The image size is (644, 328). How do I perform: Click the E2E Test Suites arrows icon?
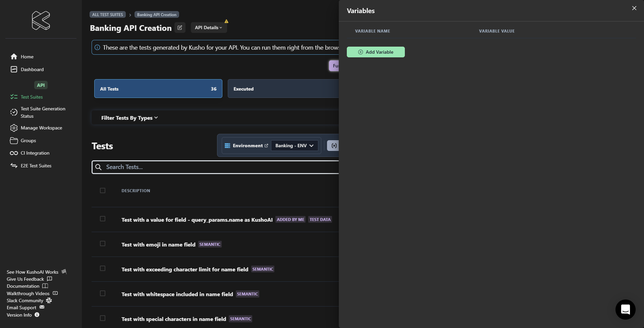pyautogui.click(x=14, y=166)
